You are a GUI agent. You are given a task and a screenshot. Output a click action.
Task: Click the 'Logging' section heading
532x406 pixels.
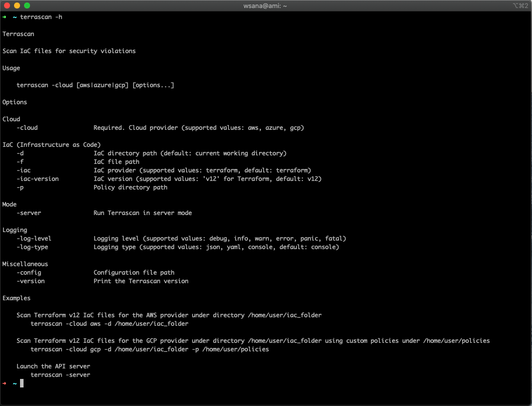click(15, 230)
